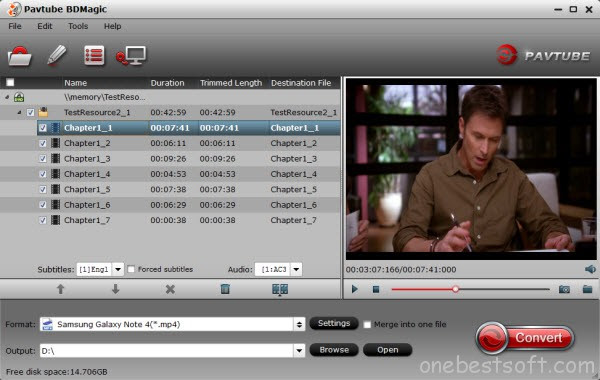Move selected item up with arrow
This screenshot has height=380, width=600.
click(60, 289)
